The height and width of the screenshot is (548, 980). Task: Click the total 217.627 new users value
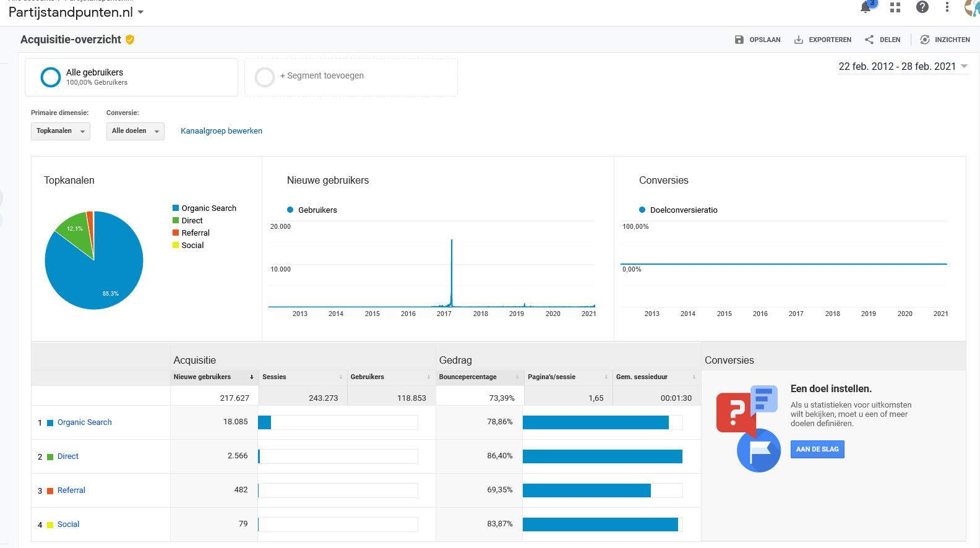[234, 398]
